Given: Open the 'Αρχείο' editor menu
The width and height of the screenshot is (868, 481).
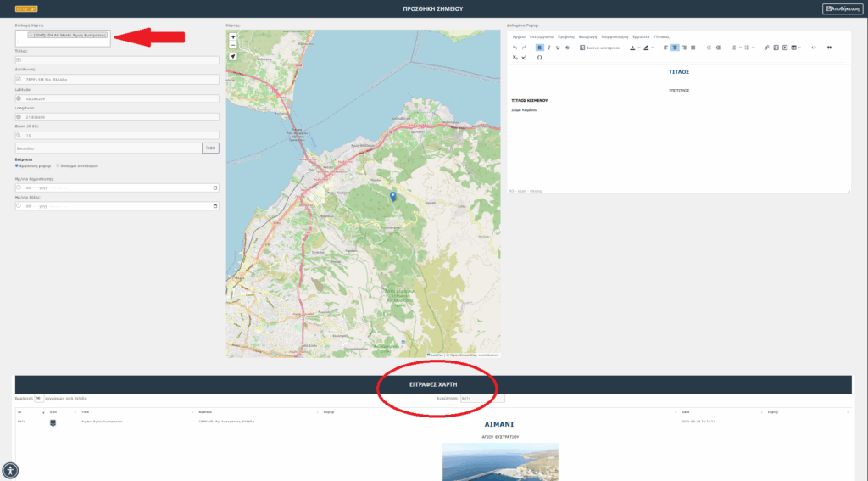Looking at the screenshot, I should [x=518, y=37].
